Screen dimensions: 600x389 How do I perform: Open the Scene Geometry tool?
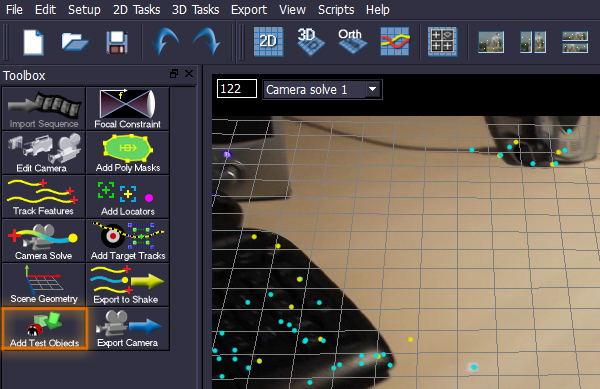[x=44, y=284]
